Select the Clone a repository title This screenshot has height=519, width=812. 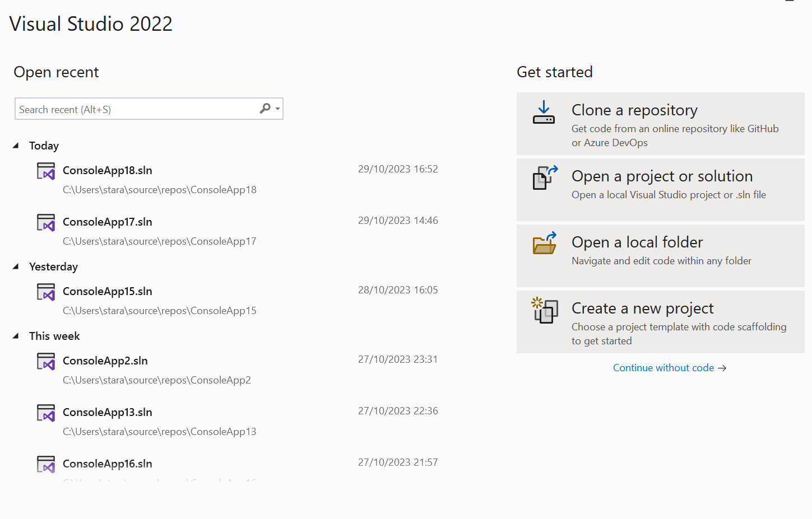point(634,110)
